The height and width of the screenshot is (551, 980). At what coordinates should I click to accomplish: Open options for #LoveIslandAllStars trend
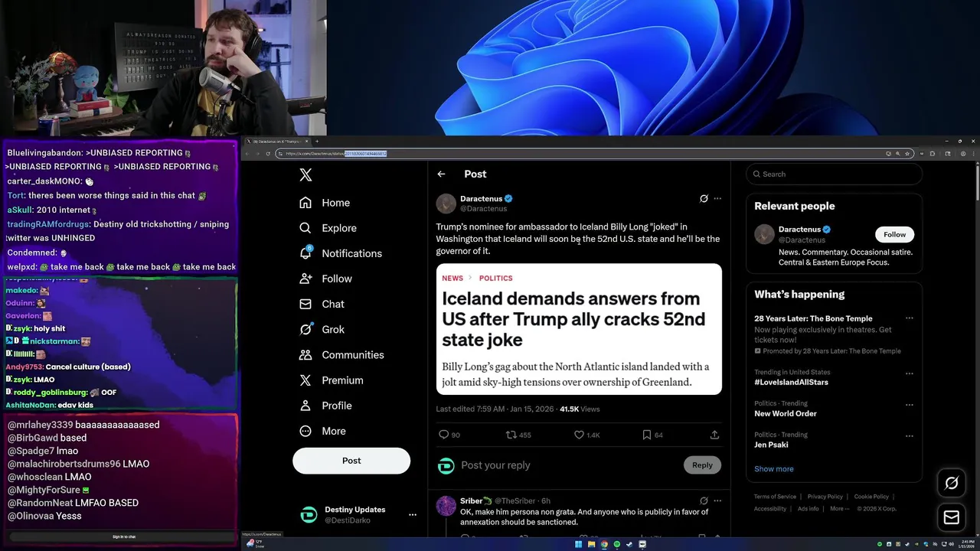tap(909, 373)
